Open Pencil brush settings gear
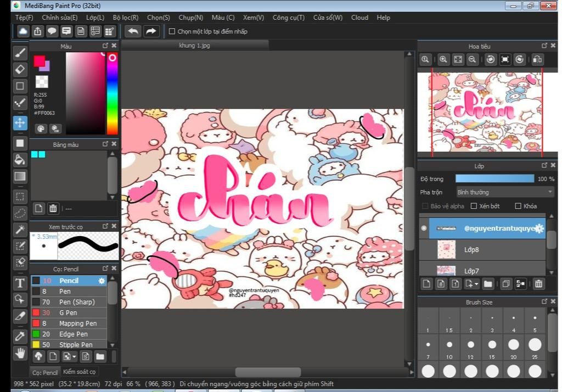Screen dimensions: 562x392 tap(102, 281)
